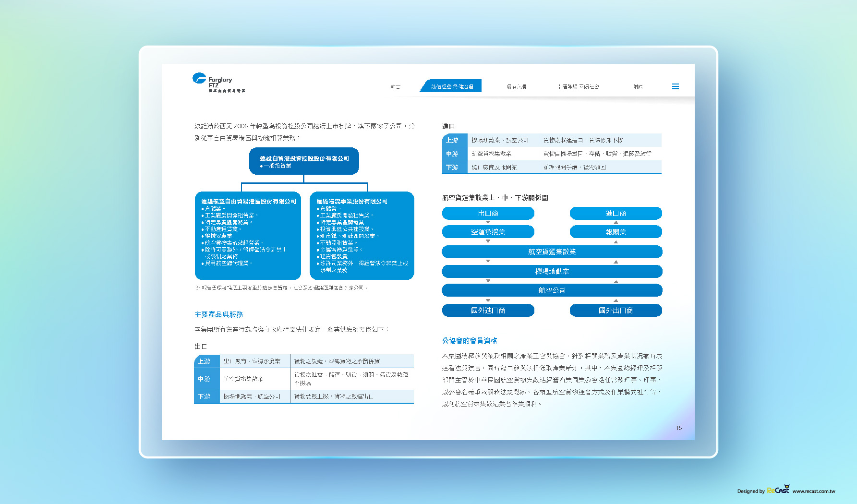Select the 報關業 pill

pos(616,232)
